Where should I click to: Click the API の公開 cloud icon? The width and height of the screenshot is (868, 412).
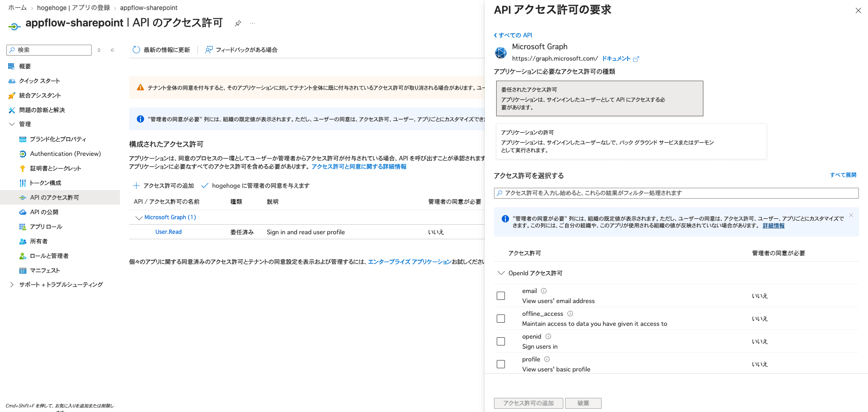[x=22, y=212]
